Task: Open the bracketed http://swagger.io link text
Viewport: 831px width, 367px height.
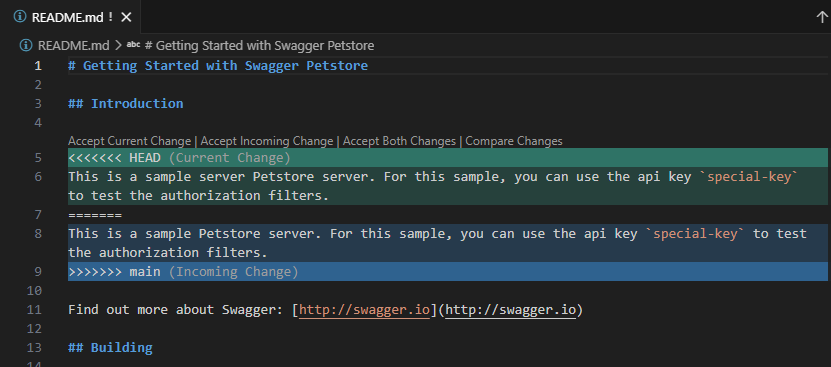Action: pyautogui.click(x=364, y=310)
